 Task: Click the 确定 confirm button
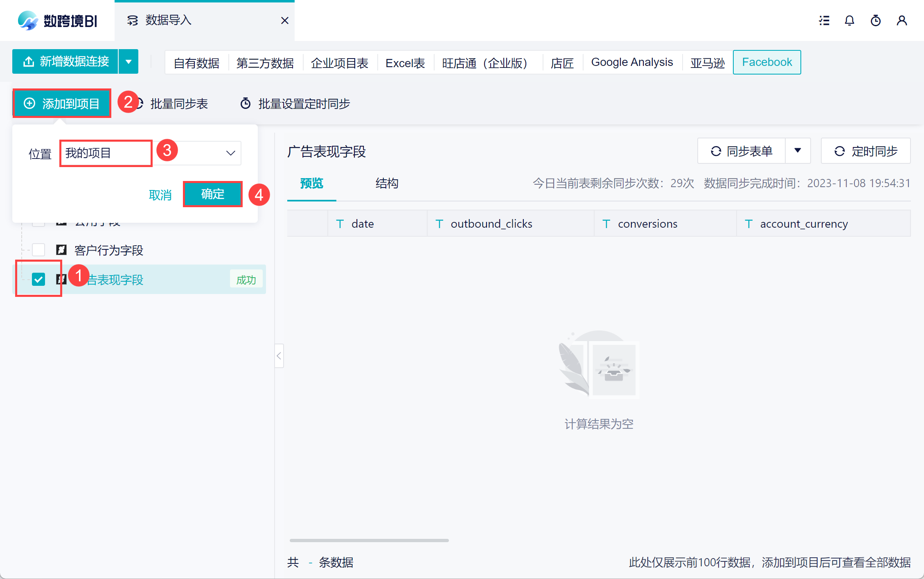click(x=212, y=194)
